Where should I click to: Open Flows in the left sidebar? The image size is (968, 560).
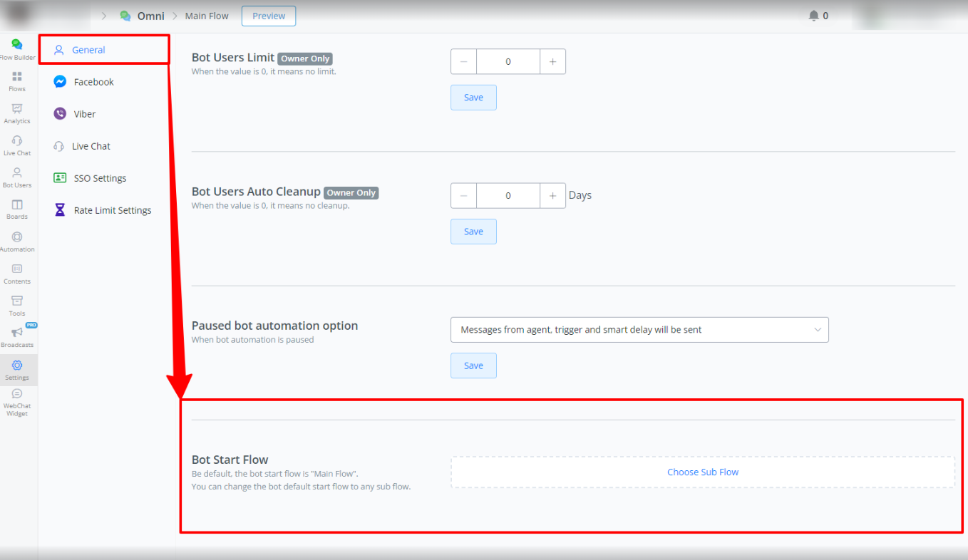coord(17,81)
